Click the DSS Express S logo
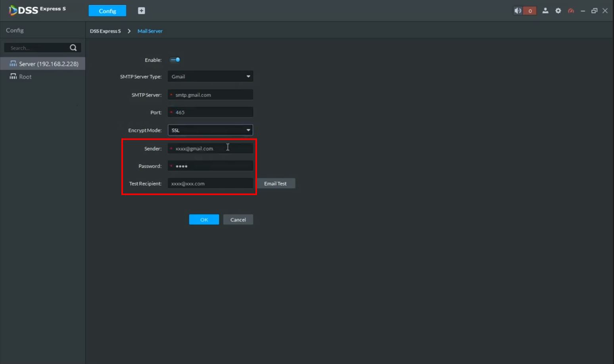The width and height of the screenshot is (614, 364). pos(37,10)
